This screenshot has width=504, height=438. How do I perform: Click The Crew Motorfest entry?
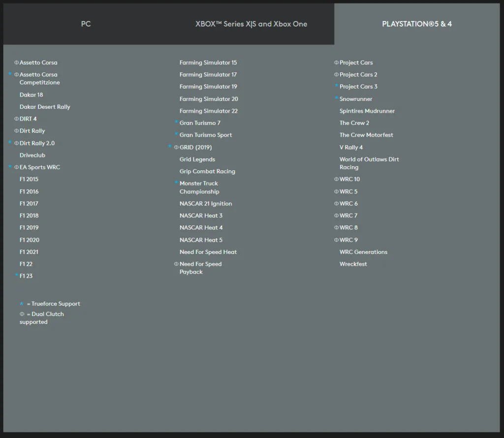click(x=366, y=135)
